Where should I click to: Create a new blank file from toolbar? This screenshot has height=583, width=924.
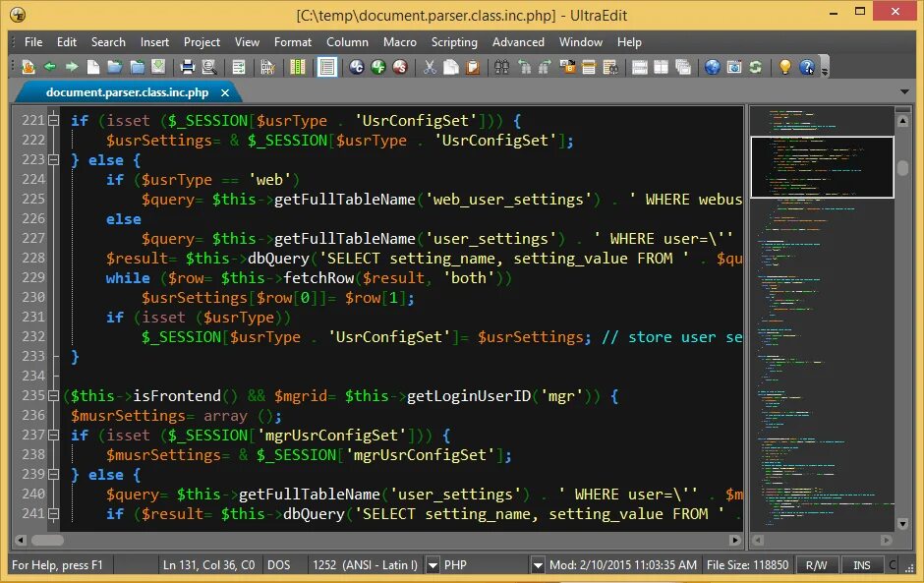93,67
